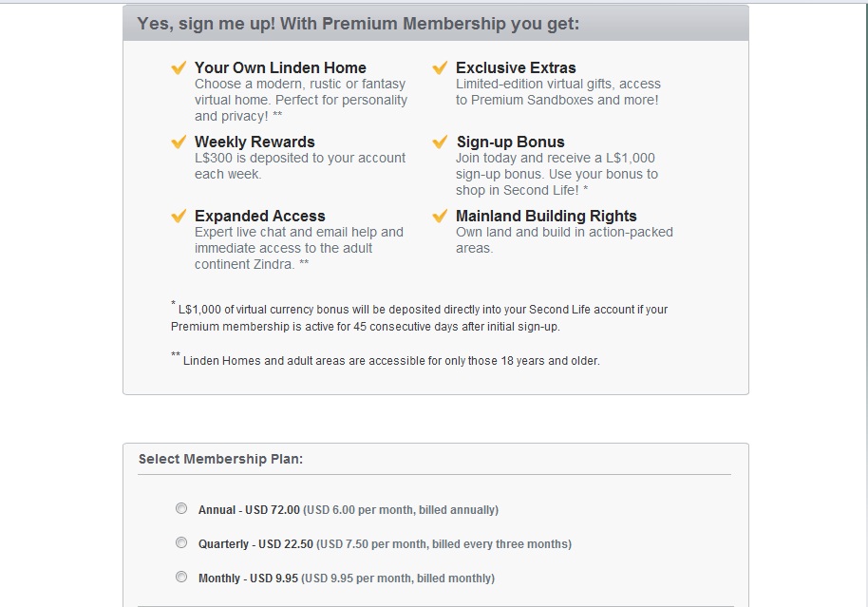The height and width of the screenshot is (607, 868).
Task: Click the Sign-up Bonus heading
Action: point(511,142)
